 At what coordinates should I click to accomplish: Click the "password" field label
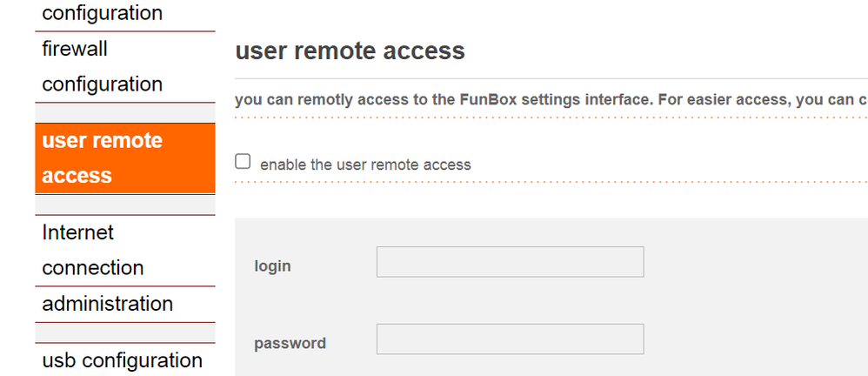click(x=290, y=343)
